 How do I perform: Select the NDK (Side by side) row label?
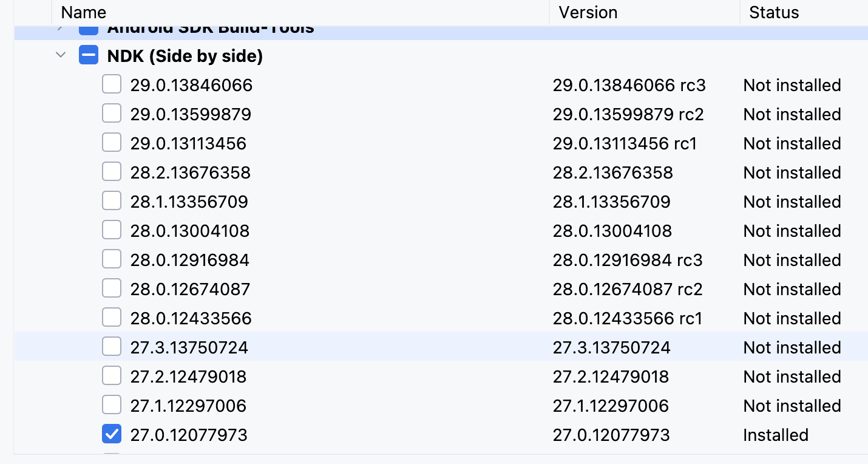coord(185,56)
